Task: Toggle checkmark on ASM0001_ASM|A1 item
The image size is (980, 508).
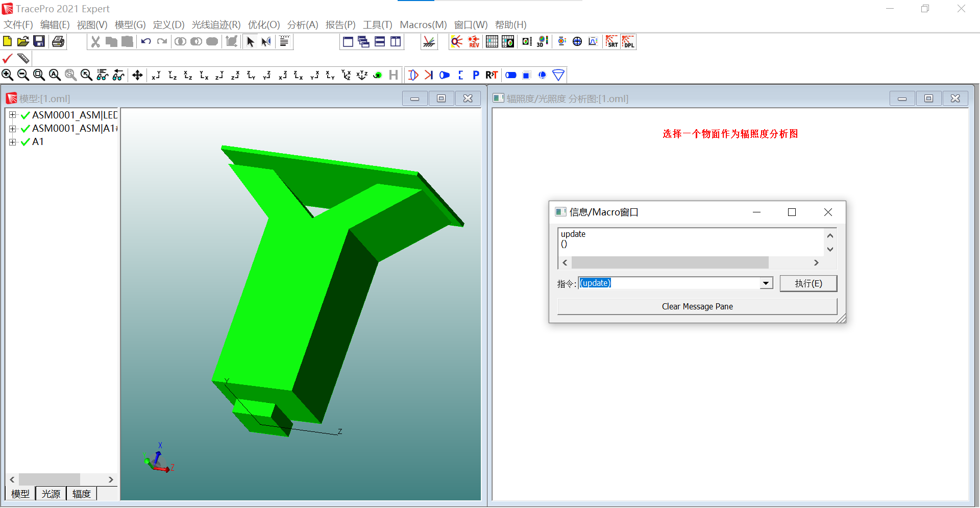Action: click(x=25, y=129)
